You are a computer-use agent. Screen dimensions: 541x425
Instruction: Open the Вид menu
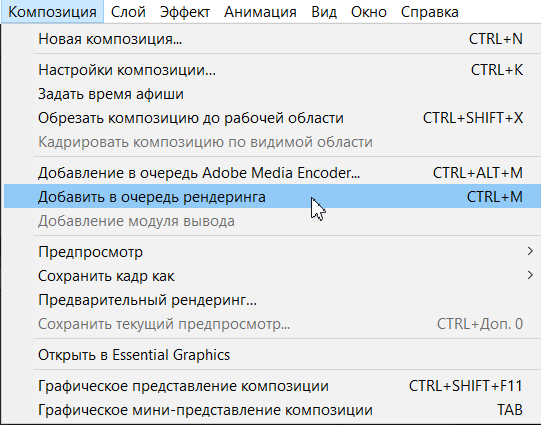point(324,12)
